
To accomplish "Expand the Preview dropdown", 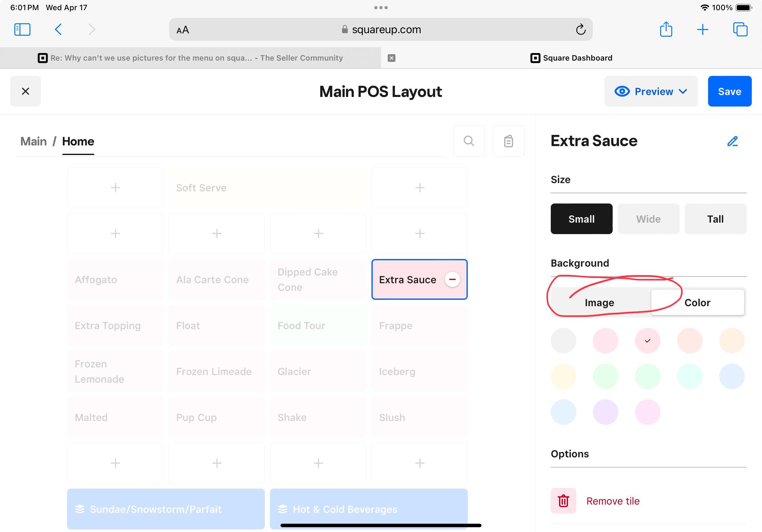I will point(651,91).
